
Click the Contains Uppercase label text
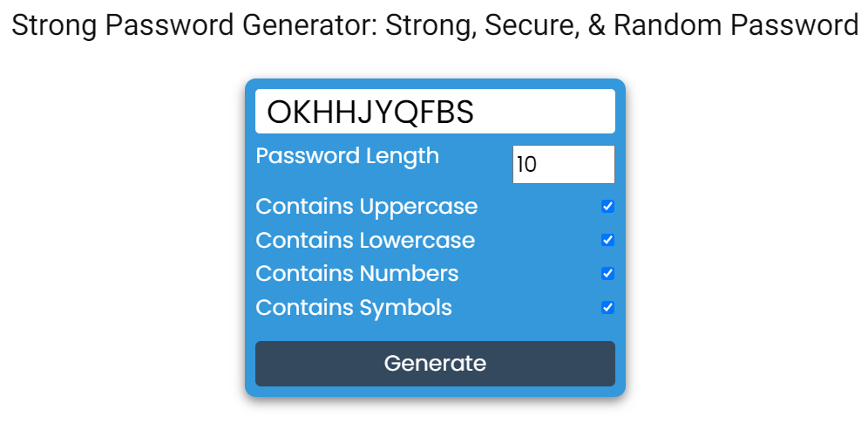(x=367, y=207)
